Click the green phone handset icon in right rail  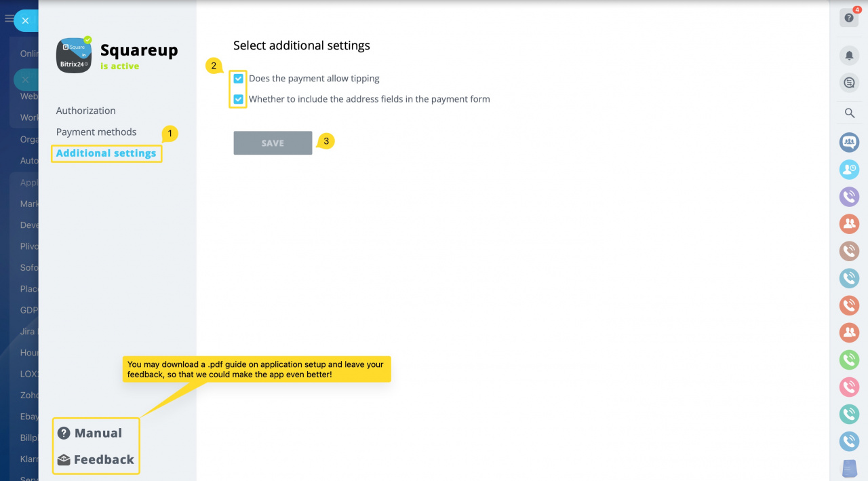click(848, 360)
